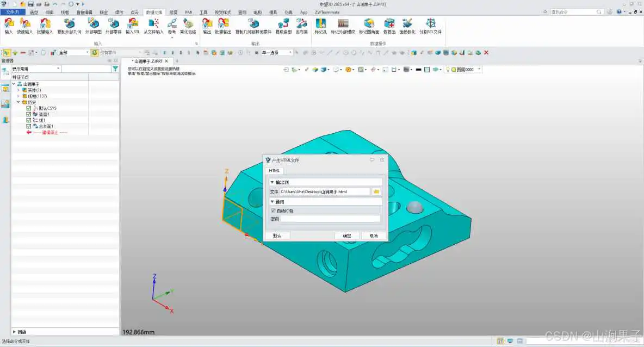This screenshot has width=644, height=347.
Task: Click the red X icon in selection toolbar
Action: [486, 53]
